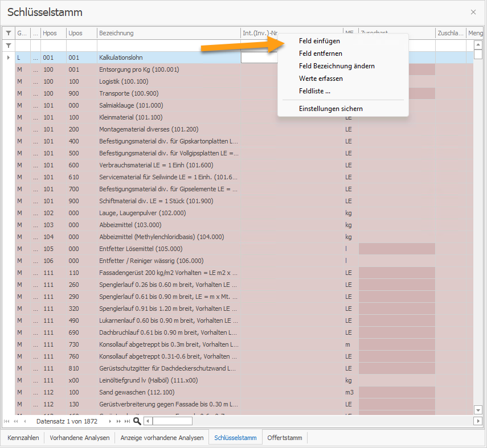Select row Salmiaklauge (101.000)
Viewport: 487px width, 448px height.
tap(244, 105)
